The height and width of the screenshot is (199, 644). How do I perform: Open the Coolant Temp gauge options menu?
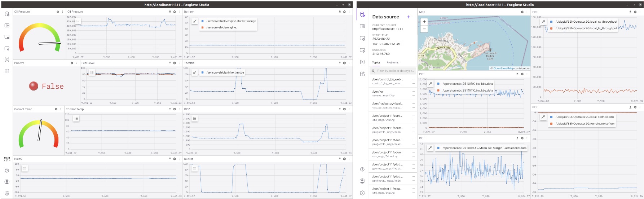point(61,109)
